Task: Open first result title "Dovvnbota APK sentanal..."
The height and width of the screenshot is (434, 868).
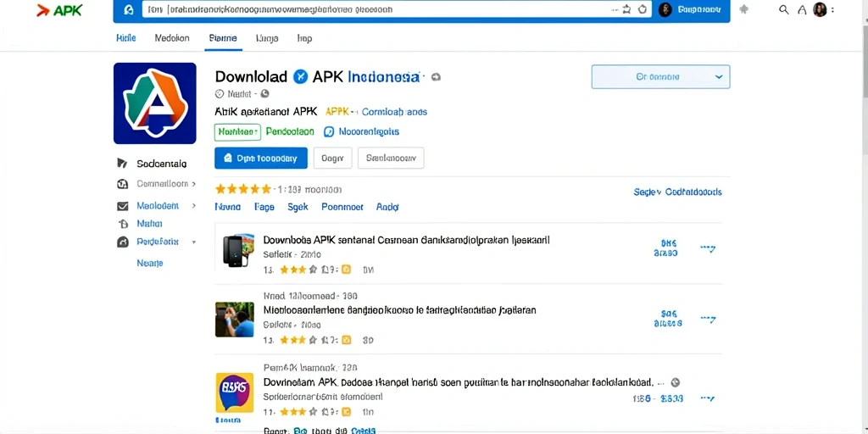Action: pyautogui.click(x=406, y=240)
